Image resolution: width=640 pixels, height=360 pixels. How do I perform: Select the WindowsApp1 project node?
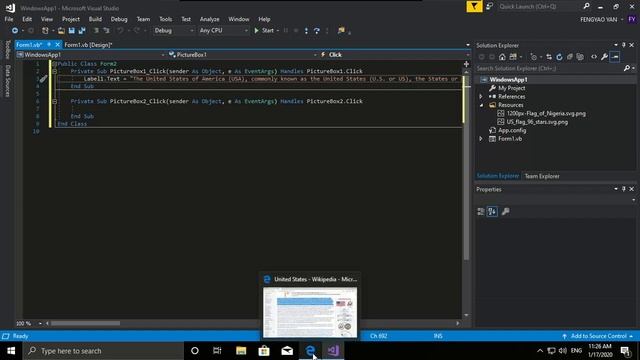point(508,80)
